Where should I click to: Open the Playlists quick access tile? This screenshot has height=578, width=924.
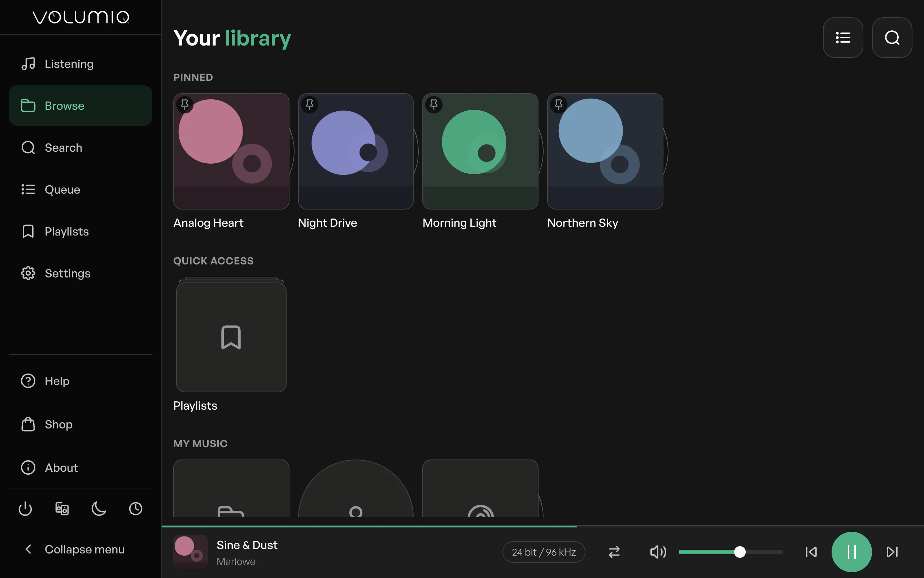pos(231,337)
